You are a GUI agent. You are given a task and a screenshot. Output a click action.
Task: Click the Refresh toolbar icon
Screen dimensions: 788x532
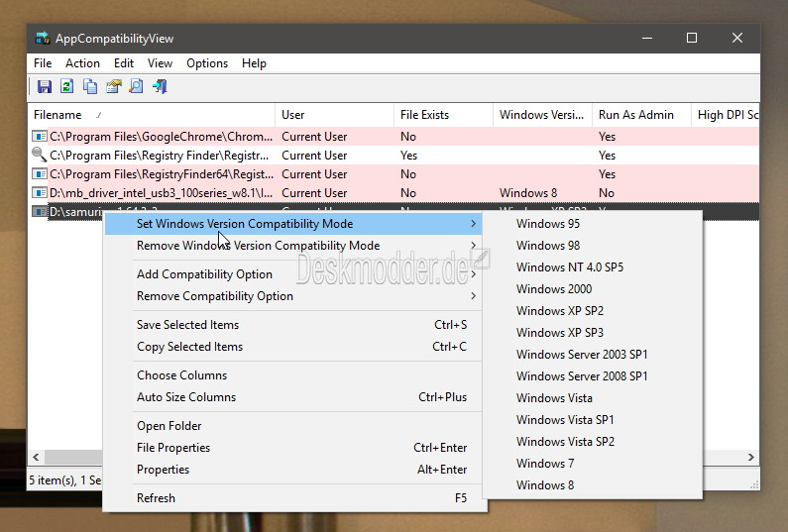pyautogui.click(x=66, y=87)
